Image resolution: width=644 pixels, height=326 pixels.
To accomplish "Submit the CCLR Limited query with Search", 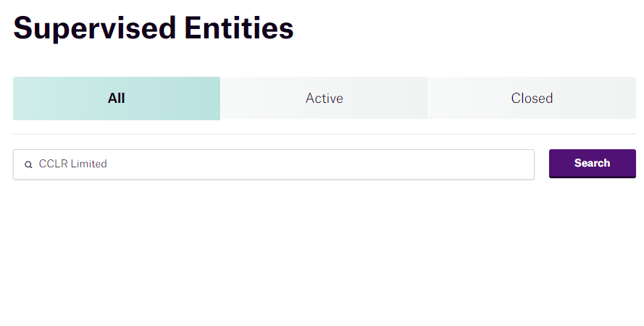I will tap(593, 164).
